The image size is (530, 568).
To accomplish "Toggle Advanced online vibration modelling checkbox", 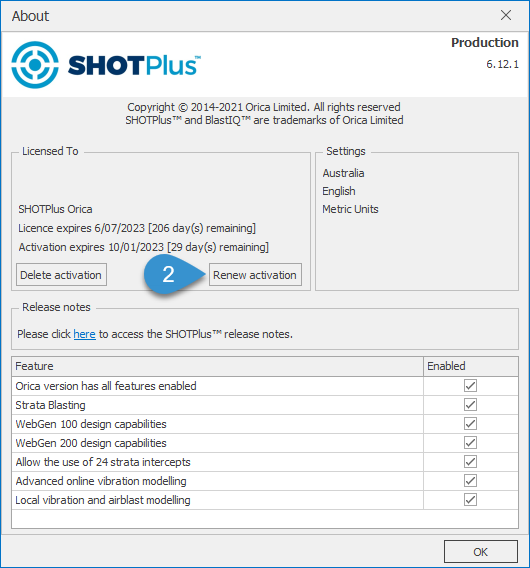I will click(x=470, y=481).
